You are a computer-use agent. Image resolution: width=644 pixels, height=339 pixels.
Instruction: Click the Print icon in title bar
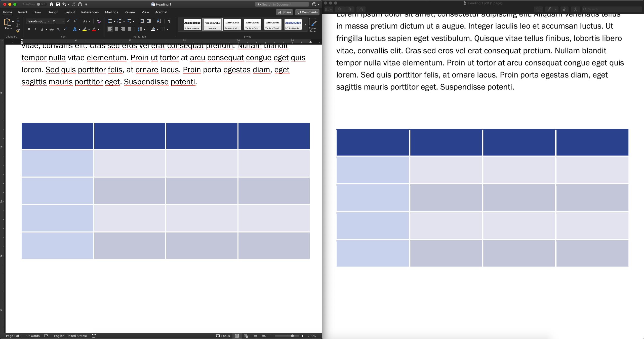tap(80, 4)
